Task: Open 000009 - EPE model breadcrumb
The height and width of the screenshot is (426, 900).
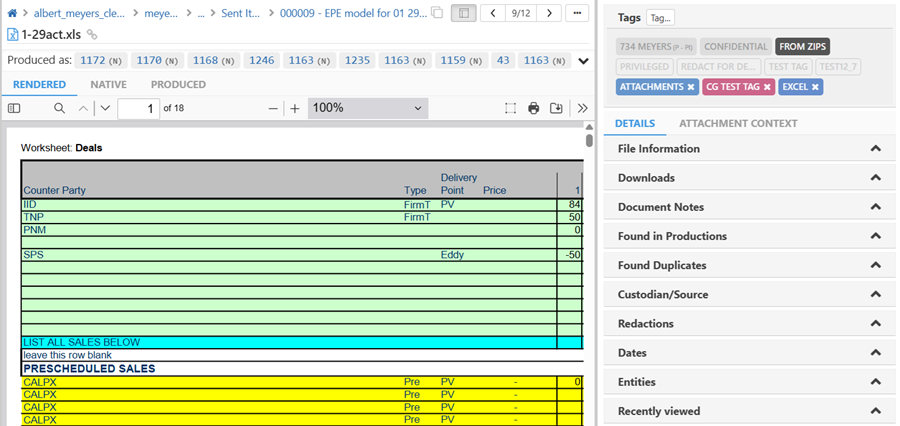Action: point(354,13)
